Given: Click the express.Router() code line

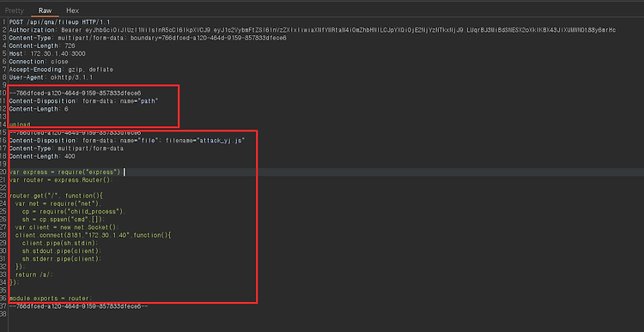Looking at the screenshot, I should click(61, 180).
